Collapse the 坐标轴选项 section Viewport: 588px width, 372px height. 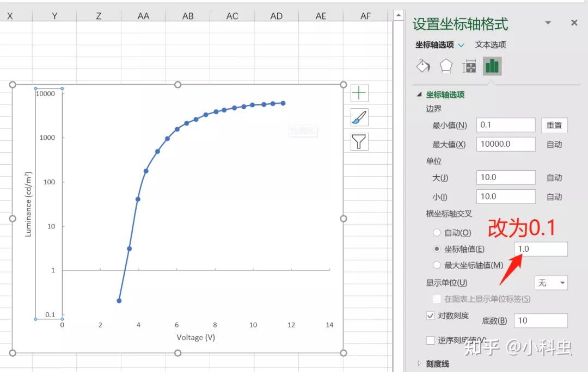(418, 94)
